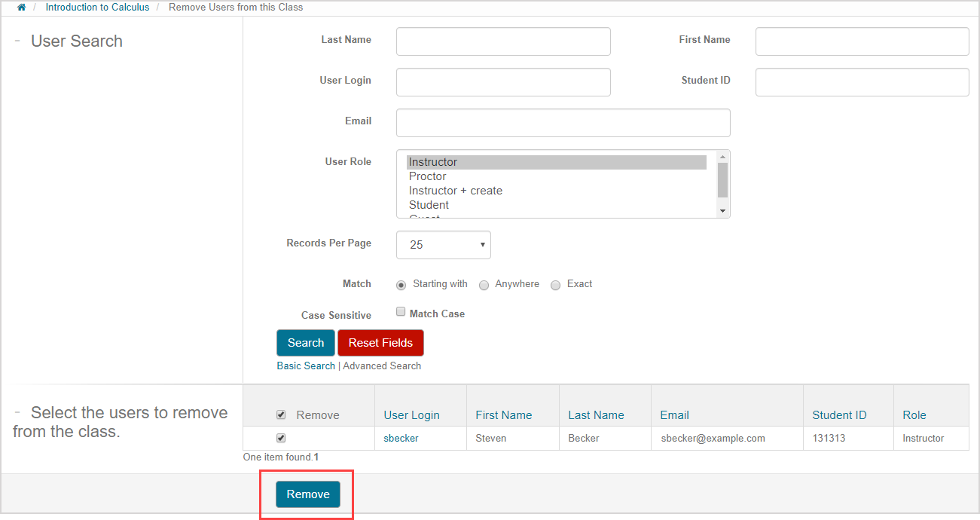This screenshot has height=520, width=980.
Task: Select Student in the User Role list
Action: (429, 204)
